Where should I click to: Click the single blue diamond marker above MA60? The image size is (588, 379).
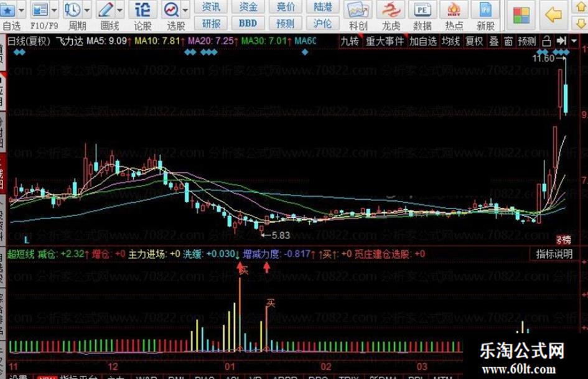click(305, 52)
